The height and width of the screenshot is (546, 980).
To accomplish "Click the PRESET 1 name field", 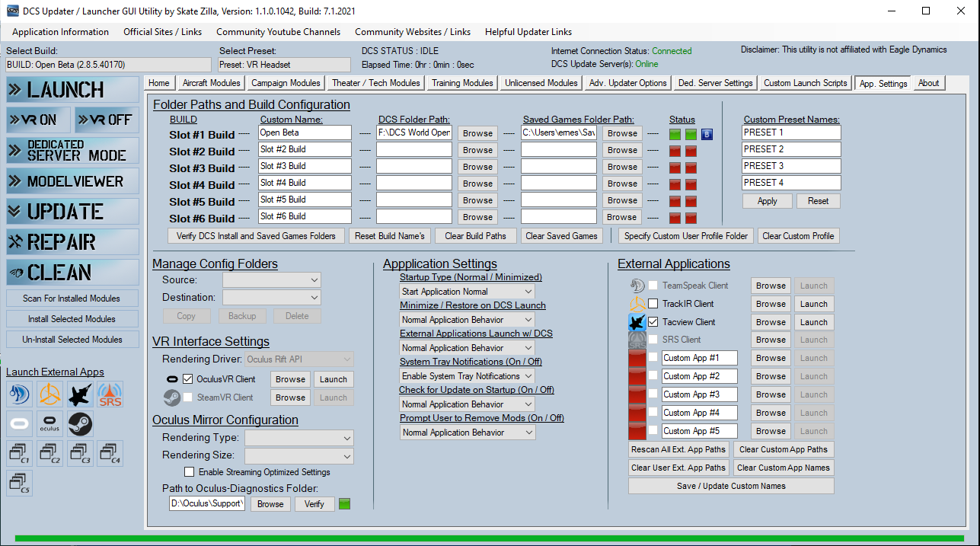I will 792,133.
